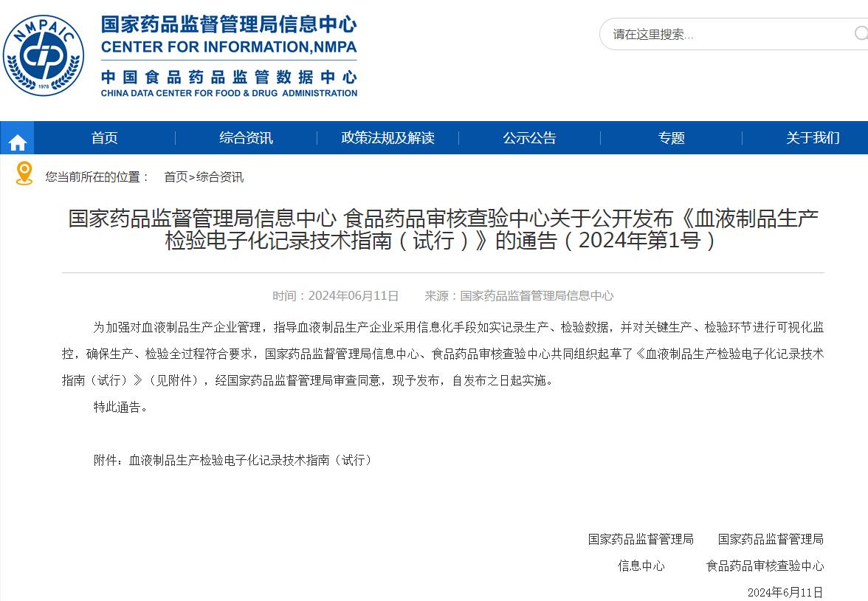
Task: Open attachment 血液制品生产检验电子化记录技术指南（试行）
Action: (251, 460)
